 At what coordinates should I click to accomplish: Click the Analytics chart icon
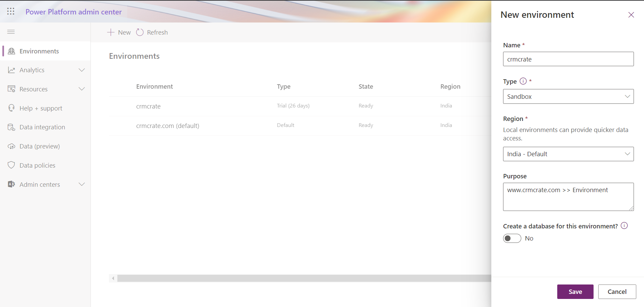pyautogui.click(x=11, y=70)
